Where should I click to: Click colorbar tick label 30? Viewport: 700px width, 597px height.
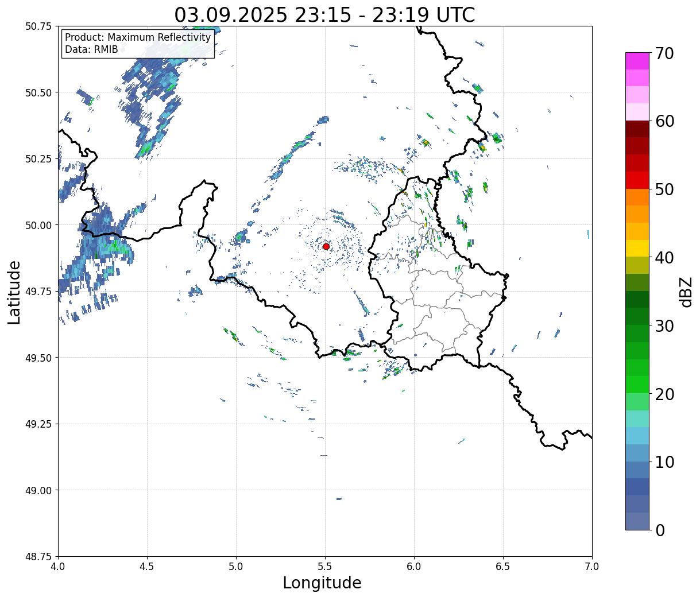pyautogui.click(x=664, y=325)
